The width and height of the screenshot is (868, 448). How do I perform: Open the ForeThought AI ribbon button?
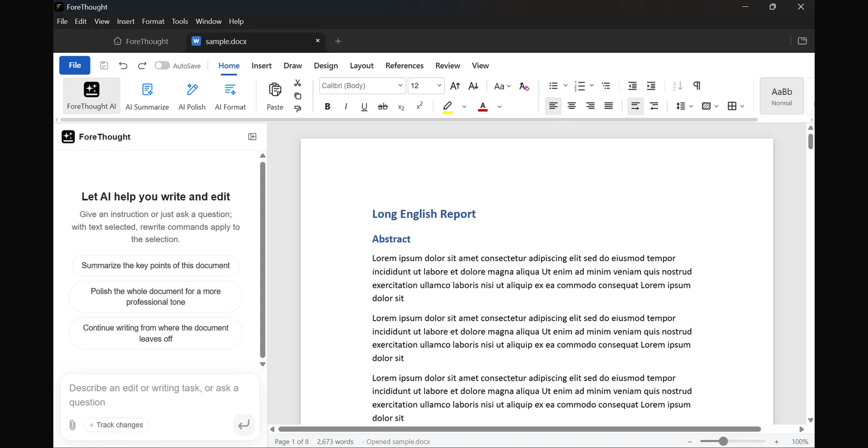tap(91, 96)
